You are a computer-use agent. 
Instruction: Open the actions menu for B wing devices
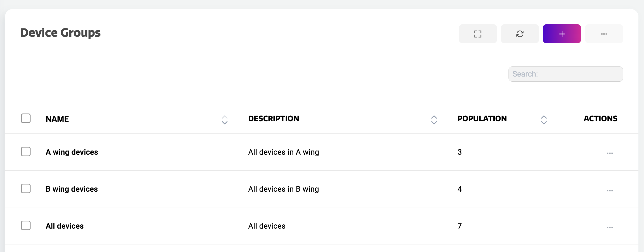click(609, 190)
